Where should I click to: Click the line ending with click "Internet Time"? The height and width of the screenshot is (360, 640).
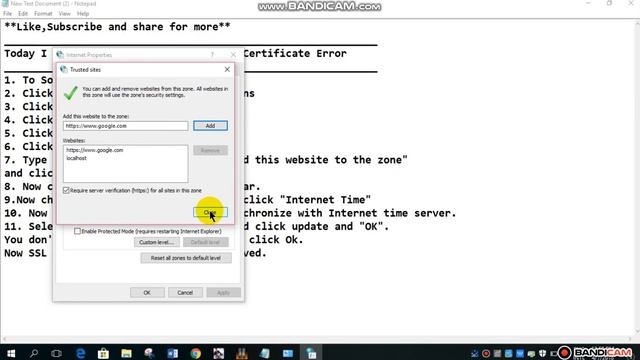coord(307,200)
